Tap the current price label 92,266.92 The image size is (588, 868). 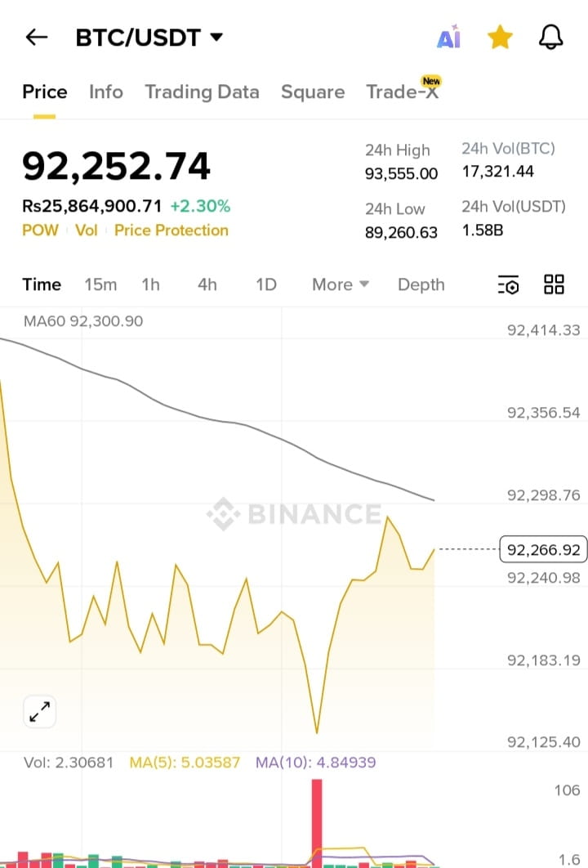[543, 550]
